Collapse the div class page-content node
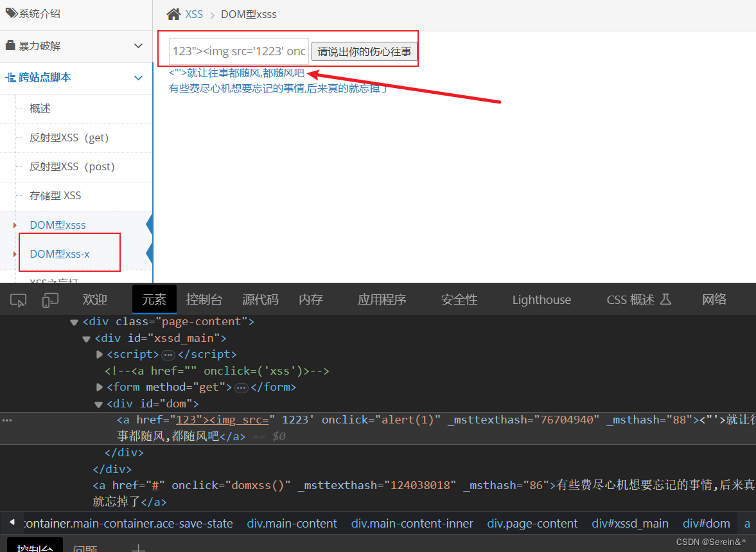Viewport: 756px width, 552px height. click(x=74, y=323)
